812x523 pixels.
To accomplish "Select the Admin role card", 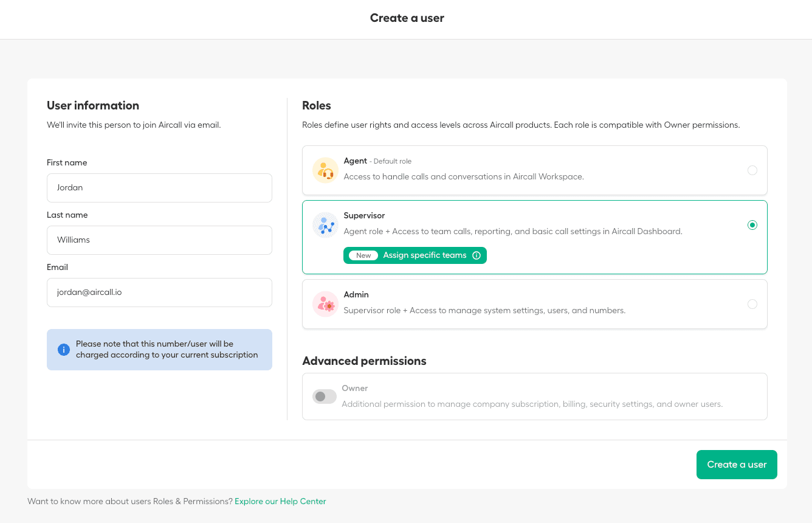I will [x=535, y=304].
